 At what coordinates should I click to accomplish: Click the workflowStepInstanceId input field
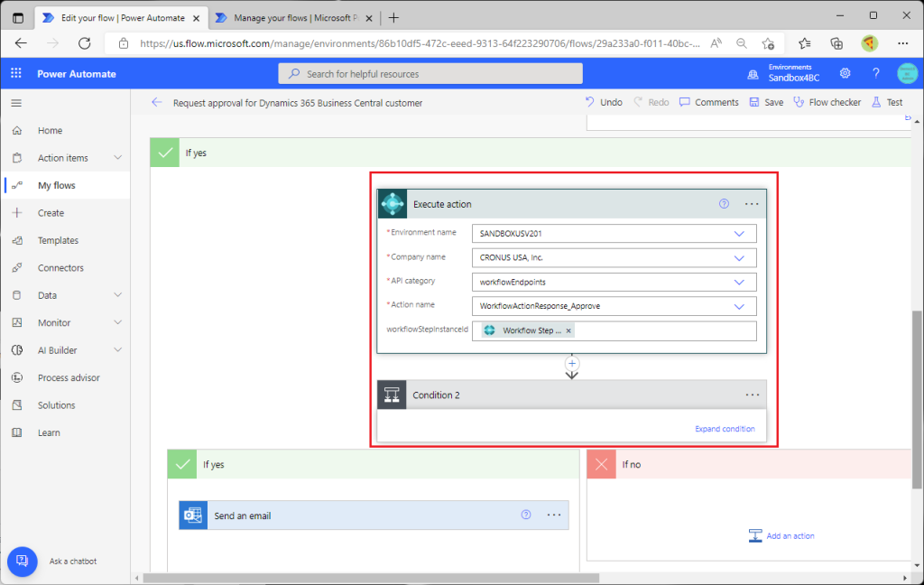[614, 330]
